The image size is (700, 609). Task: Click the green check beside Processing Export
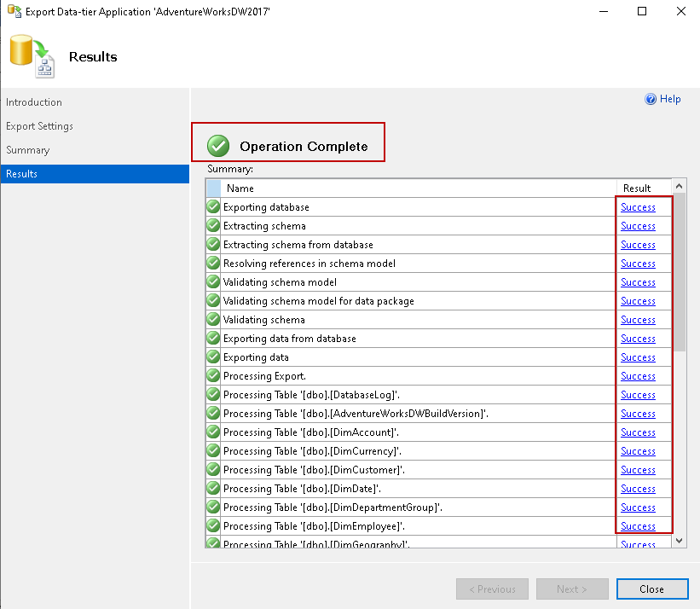213,376
